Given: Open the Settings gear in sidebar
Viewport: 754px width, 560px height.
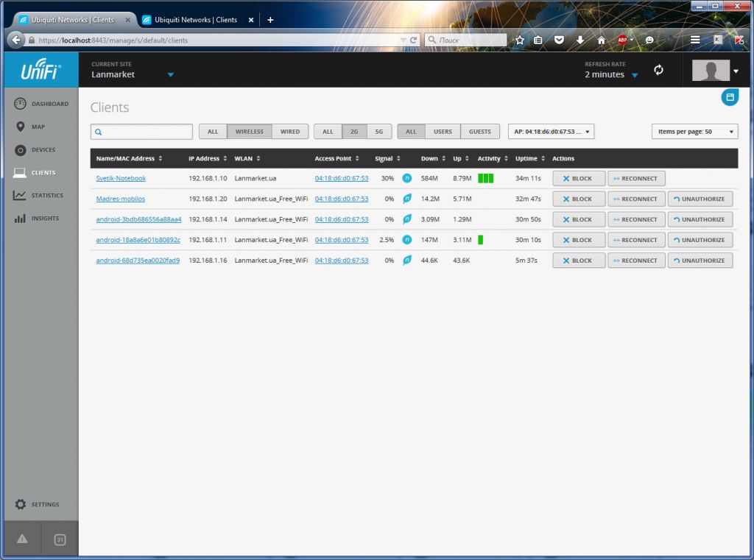Looking at the screenshot, I should 21,505.
